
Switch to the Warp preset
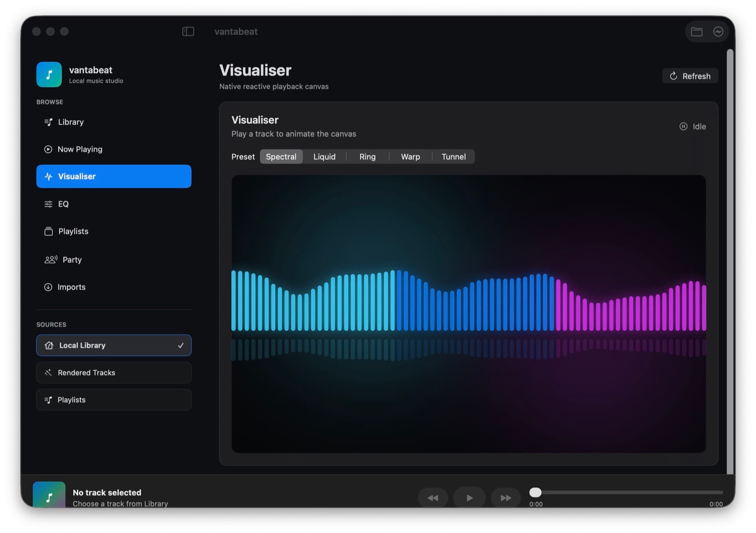(410, 157)
